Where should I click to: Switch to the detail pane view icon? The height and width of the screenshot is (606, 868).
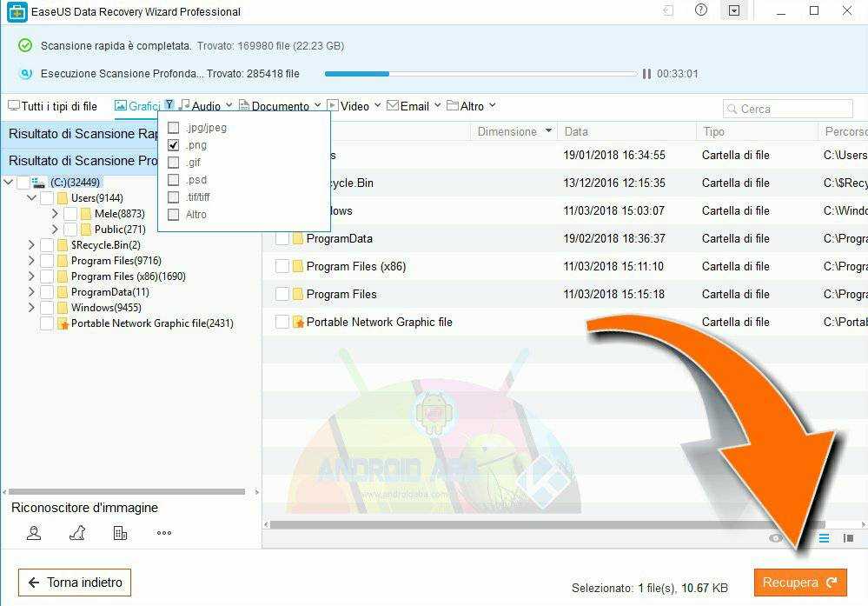848,538
